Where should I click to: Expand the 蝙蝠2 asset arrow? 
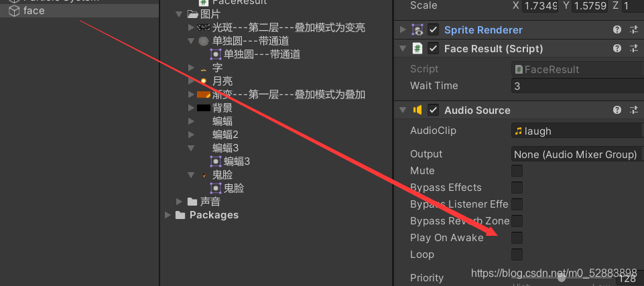click(x=190, y=135)
